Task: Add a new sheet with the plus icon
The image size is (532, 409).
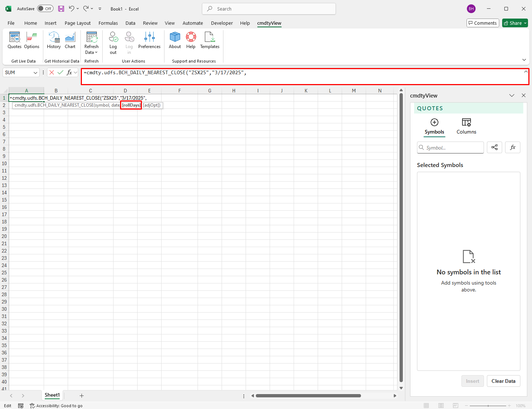Action: pos(82,396)
